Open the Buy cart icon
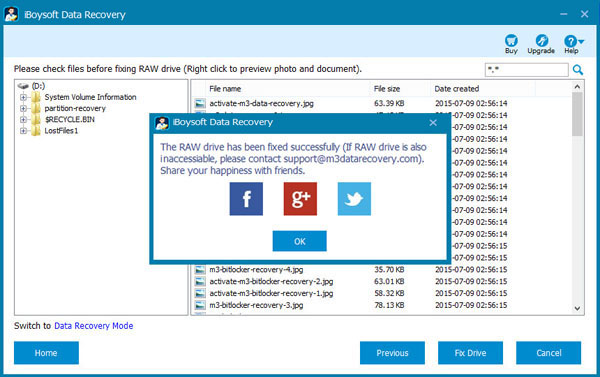This screenshot has height=377, width=600. point(511,41)
